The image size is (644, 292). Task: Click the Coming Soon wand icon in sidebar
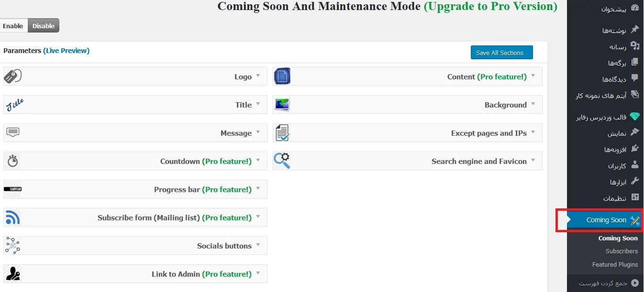tap(635, 220)
